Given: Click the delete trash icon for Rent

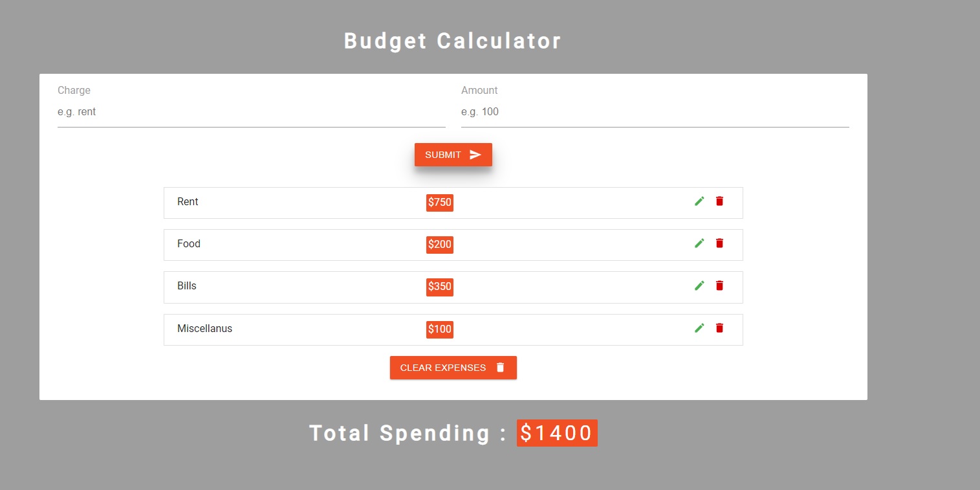Looking at the screenshot, I should 719,201.
